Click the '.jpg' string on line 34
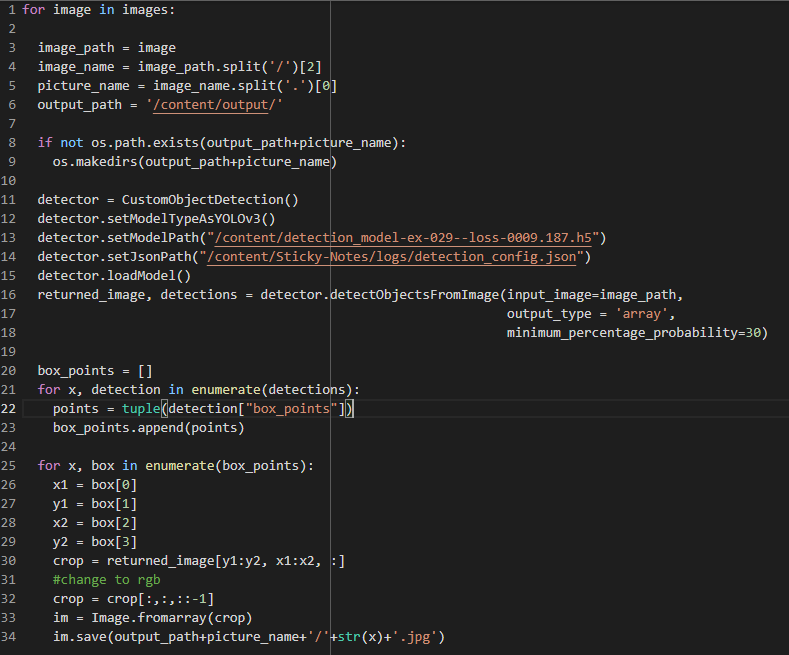Screen dimensions: 789x655 (415, 637)
